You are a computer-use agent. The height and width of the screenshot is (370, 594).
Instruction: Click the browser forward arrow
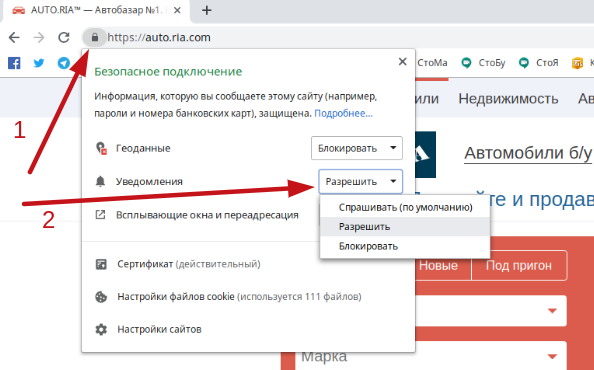pos(39,37)
